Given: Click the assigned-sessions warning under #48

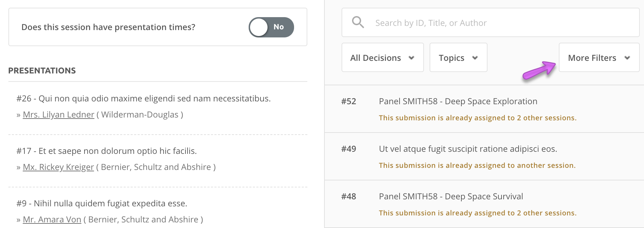Looking at the screenshot, I should coord(477,213).
